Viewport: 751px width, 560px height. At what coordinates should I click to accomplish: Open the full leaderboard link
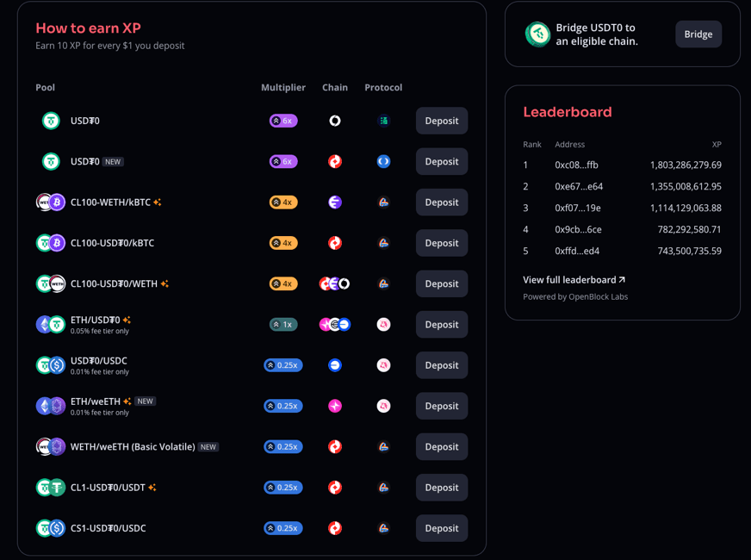coord(574,280)
